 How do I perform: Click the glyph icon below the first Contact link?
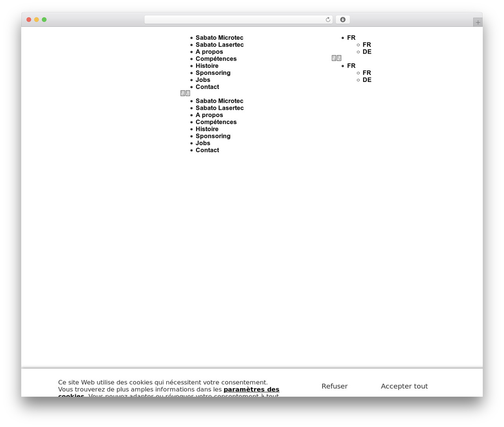coord(185,93)
